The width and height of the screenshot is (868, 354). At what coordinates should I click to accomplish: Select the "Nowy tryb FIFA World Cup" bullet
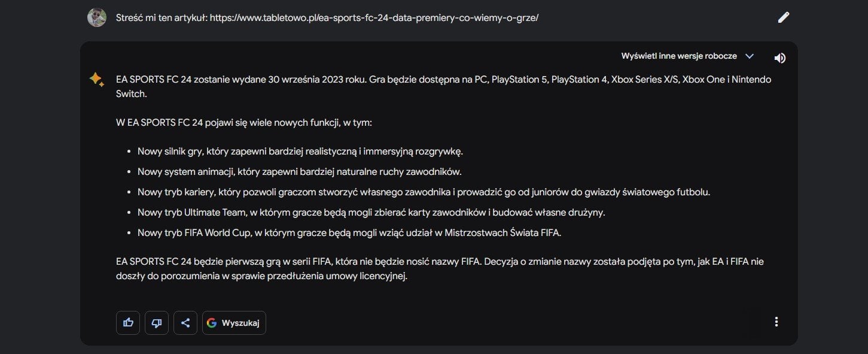pyautogui.click(x=349, y=233)
